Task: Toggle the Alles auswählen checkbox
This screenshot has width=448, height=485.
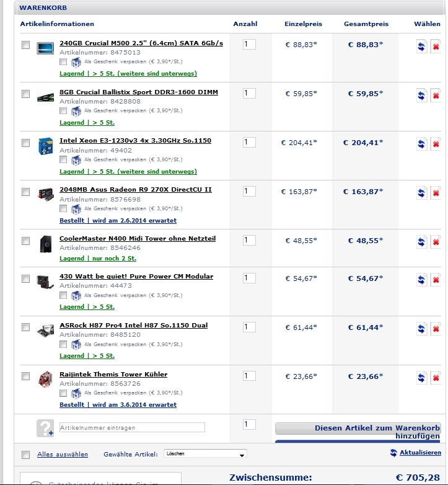Action: pyautogui.click(x=25, y=455)
